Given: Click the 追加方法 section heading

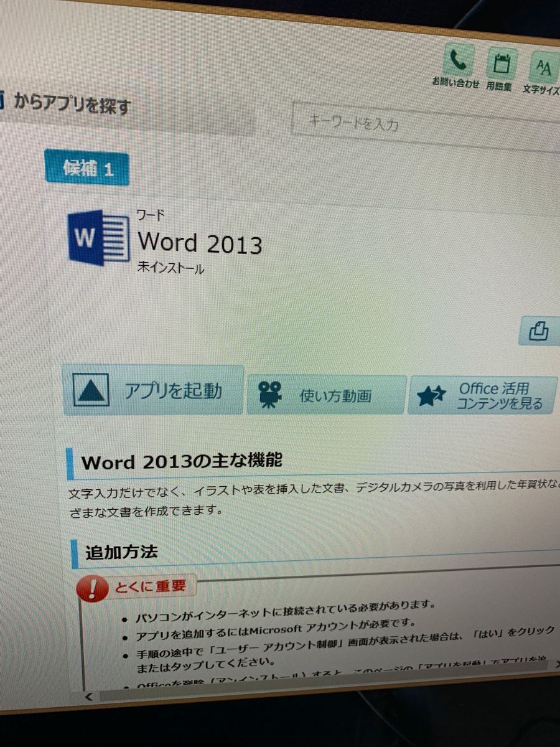Looking at the screenshot, I should pyautogui.click(x=121, y=552).
